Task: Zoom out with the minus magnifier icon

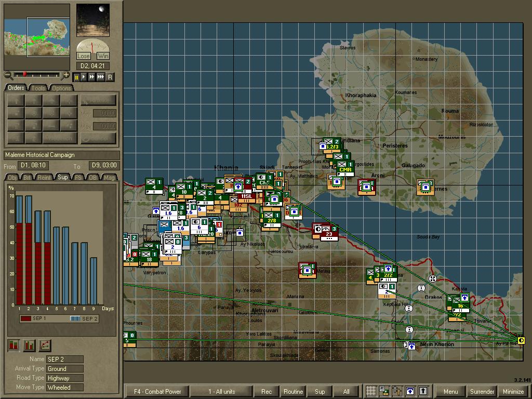Action: (8, 75)
